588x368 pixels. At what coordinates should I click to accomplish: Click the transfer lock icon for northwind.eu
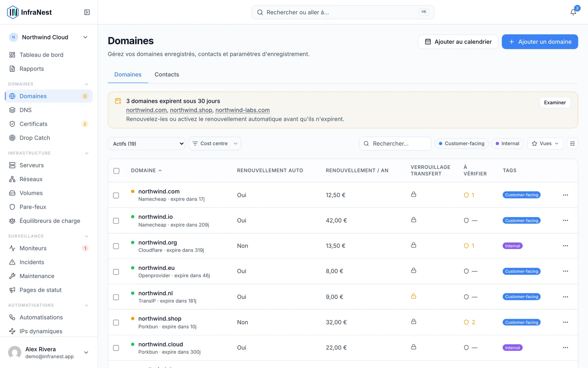click(413, 270)
